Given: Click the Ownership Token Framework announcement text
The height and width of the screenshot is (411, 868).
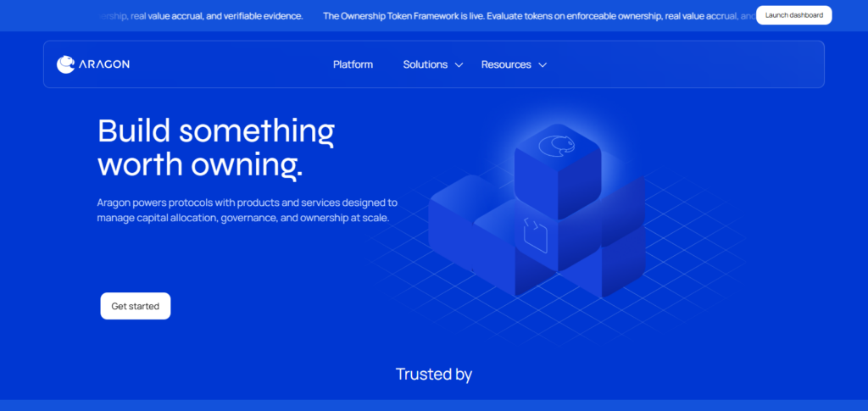Looking at the screenshot, I should pyautogui.click(x=540, y=16).
